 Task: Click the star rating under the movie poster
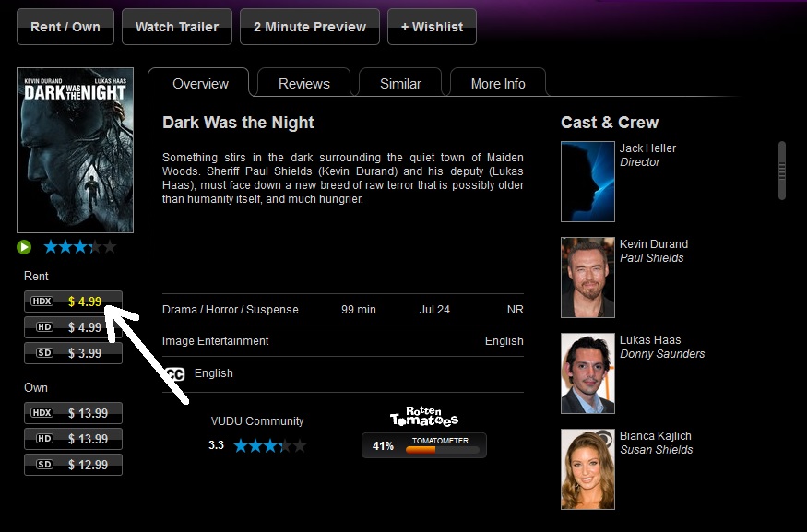point(79,247)
